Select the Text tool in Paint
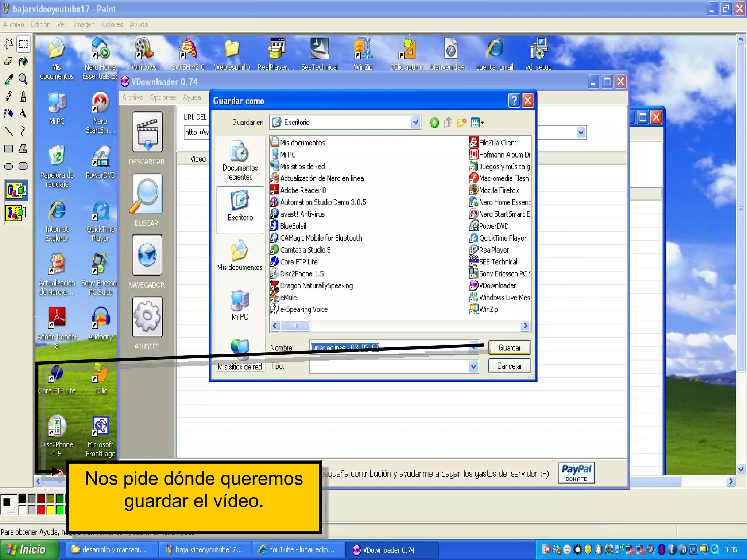Image resolution: width=747 pixels, height=560 pixels. (x=23, y=114)
